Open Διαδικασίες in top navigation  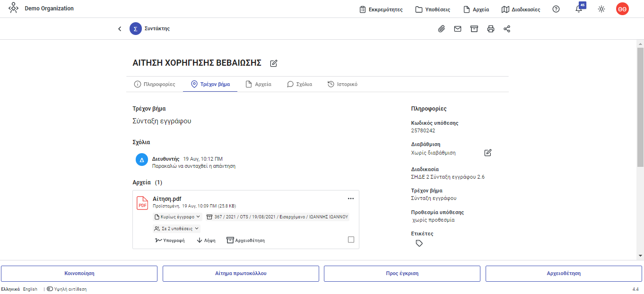521,9
